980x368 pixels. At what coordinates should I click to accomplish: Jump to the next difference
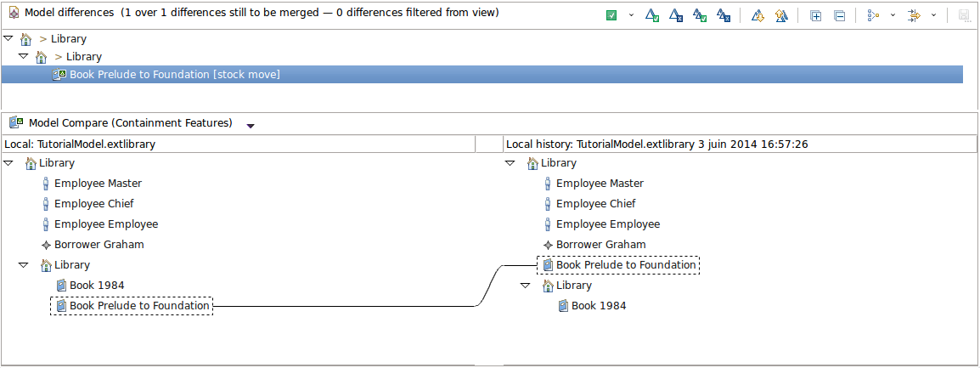click(x=758, y=15)
